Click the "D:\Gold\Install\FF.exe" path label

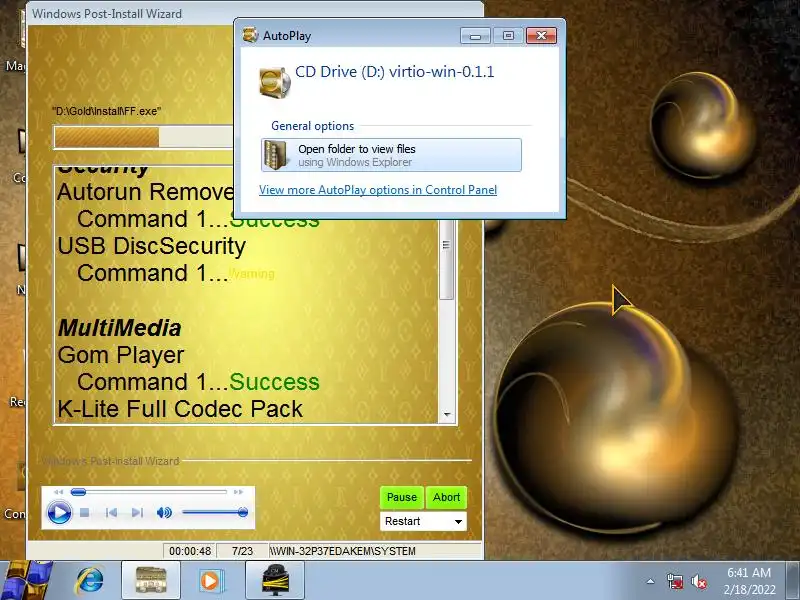pos(107,111)
